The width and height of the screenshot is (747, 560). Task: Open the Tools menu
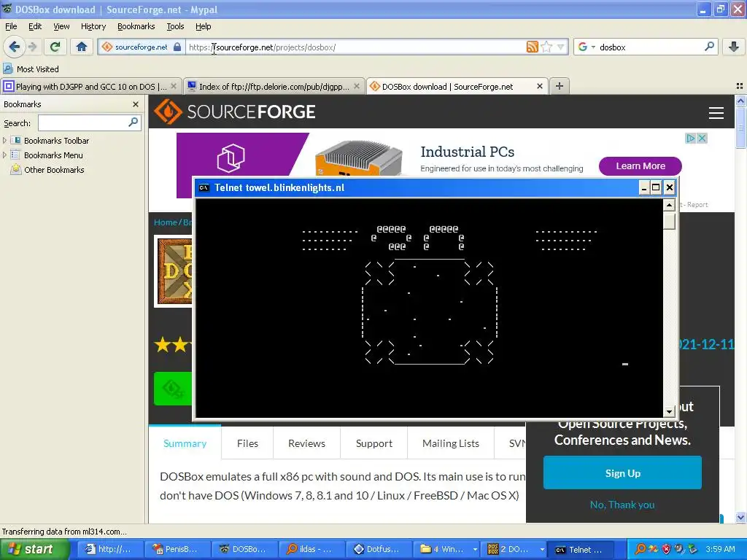point(175,26)
